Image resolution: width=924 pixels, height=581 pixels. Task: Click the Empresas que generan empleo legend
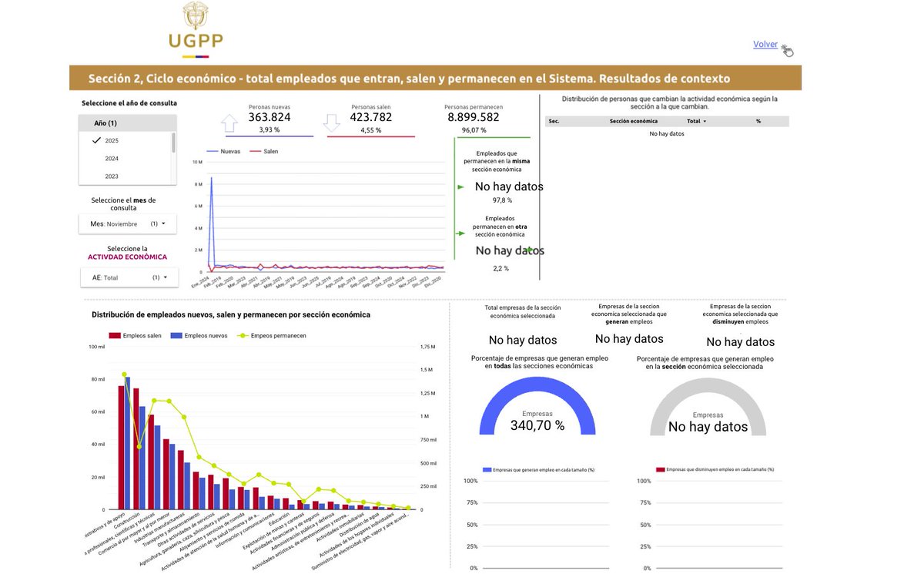point(539,469)
